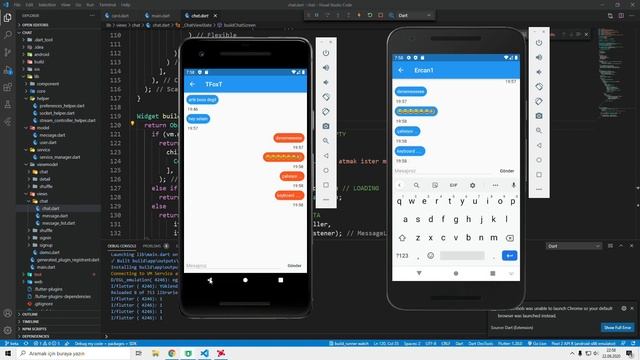Click back triangle on TFoxT emulator toolbar

326,156
